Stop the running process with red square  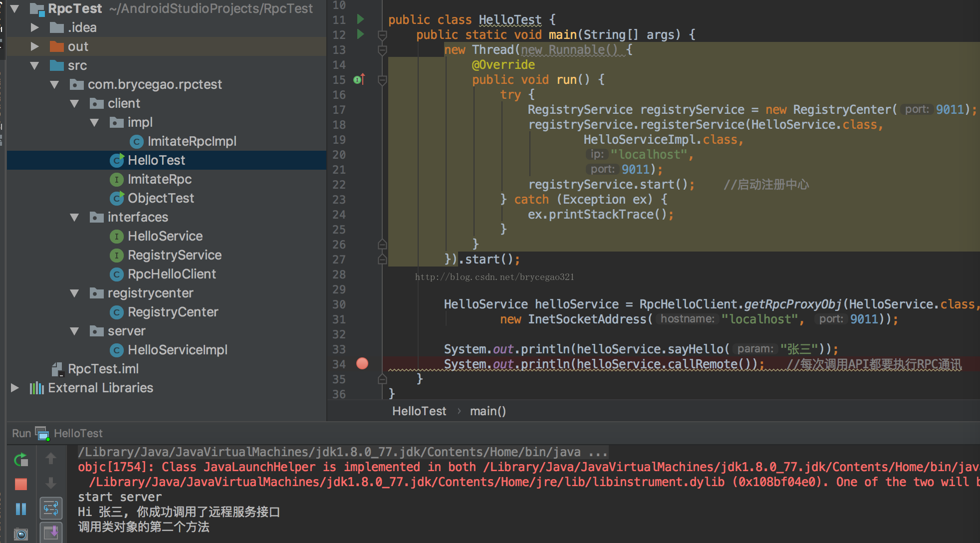click(21, 484)
